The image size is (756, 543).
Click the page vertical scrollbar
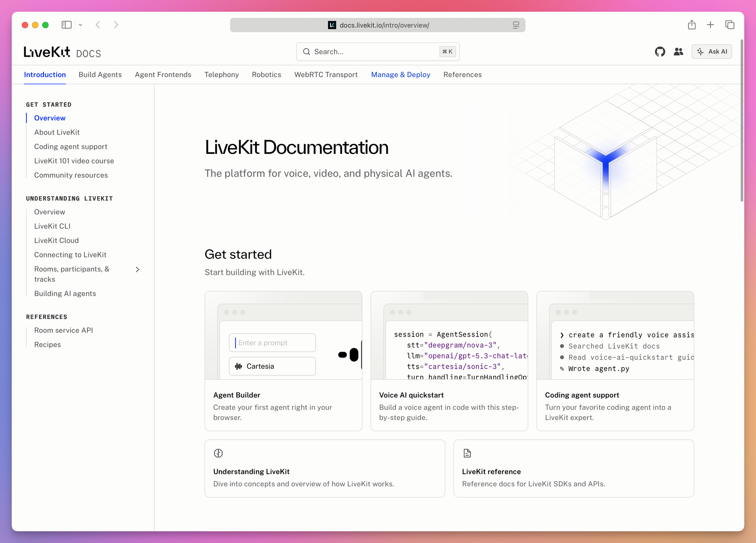click(x=742, y=120)
